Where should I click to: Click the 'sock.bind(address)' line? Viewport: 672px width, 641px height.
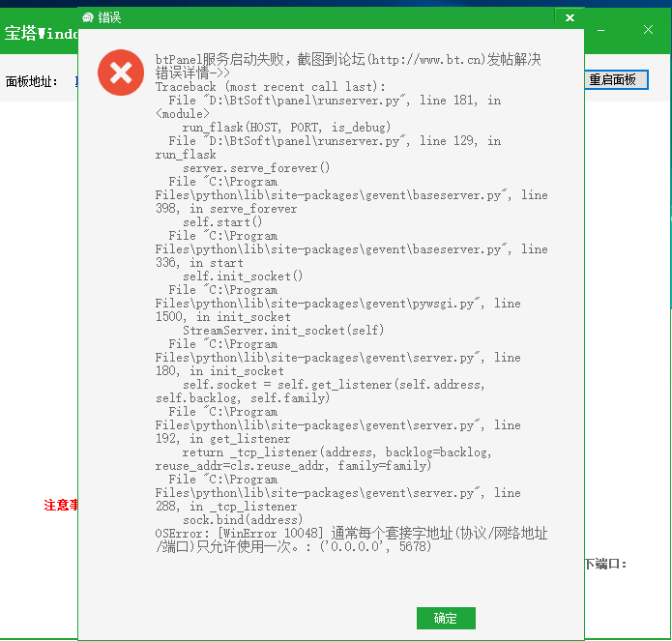coord(243,520)
